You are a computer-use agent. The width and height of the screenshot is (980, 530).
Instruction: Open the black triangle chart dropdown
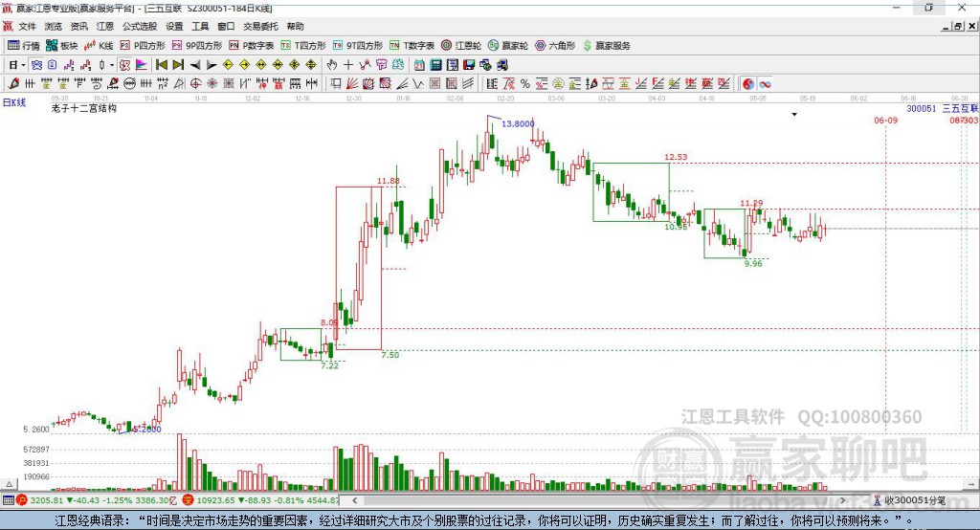[794, 115]
